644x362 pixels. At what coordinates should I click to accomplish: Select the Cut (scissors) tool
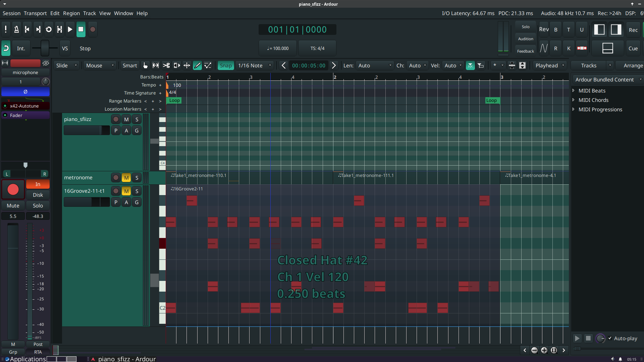click(166, 65)
